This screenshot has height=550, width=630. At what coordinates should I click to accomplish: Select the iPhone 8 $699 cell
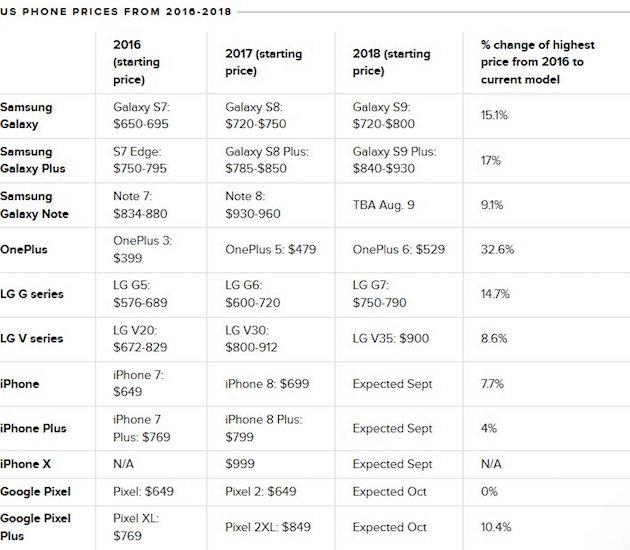(x=267, y=384)
